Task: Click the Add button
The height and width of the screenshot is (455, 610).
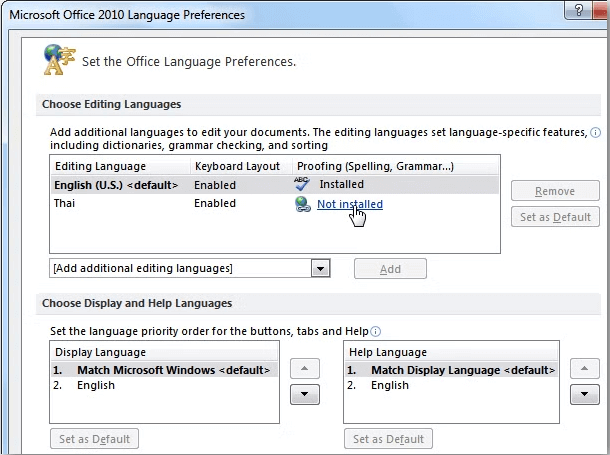Action: (390, 269)
